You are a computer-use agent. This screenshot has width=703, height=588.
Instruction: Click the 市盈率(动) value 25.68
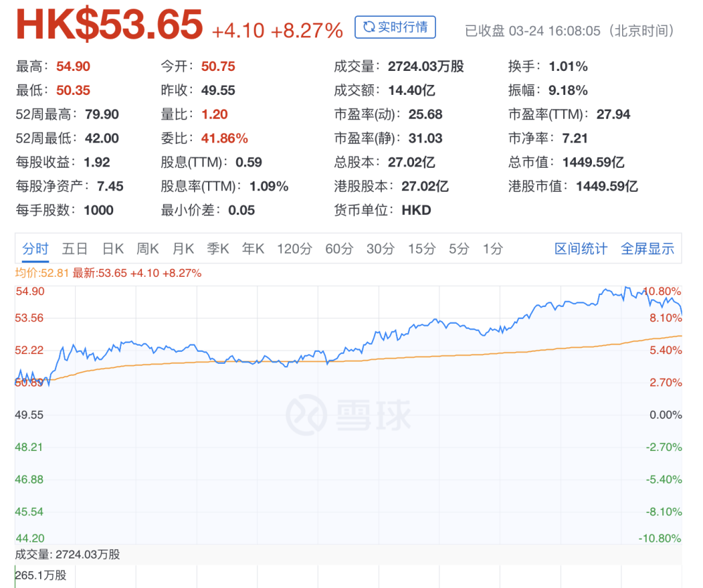coord(425,115)
